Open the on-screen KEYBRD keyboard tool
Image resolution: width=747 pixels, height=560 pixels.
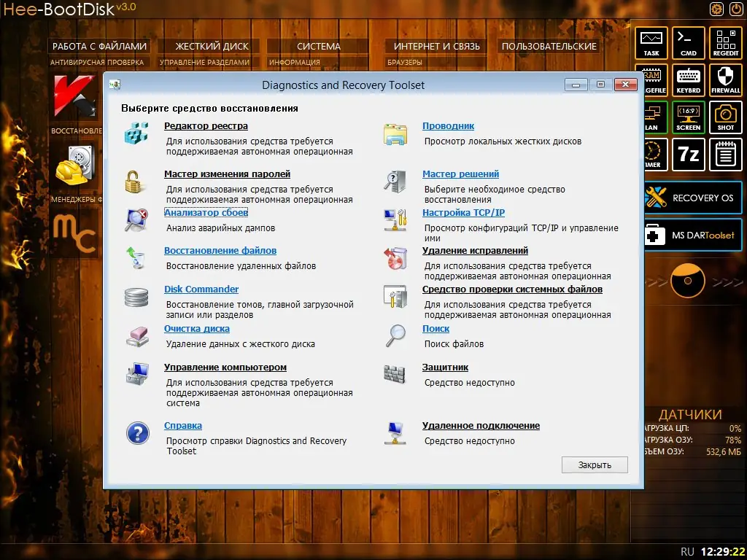688,80
